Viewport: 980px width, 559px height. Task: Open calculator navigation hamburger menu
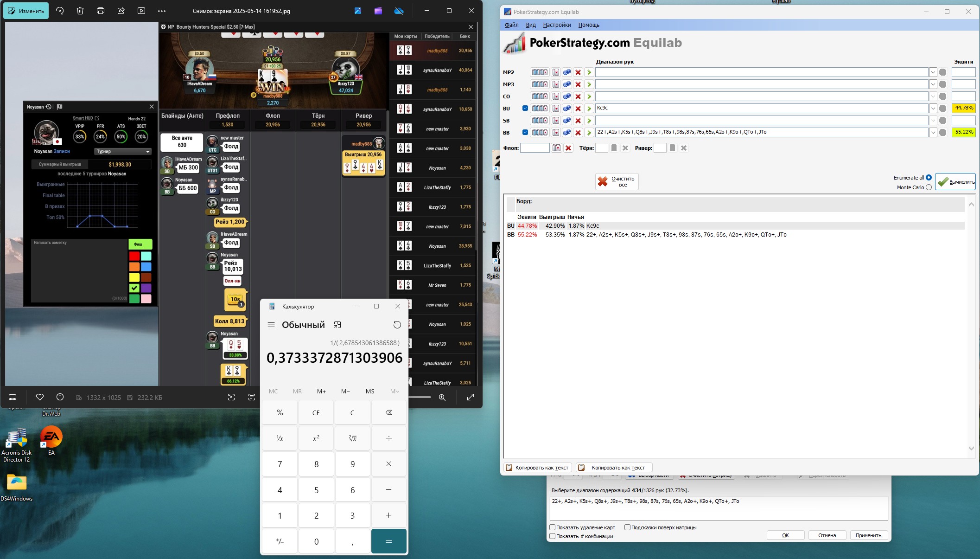pos(271,325)
